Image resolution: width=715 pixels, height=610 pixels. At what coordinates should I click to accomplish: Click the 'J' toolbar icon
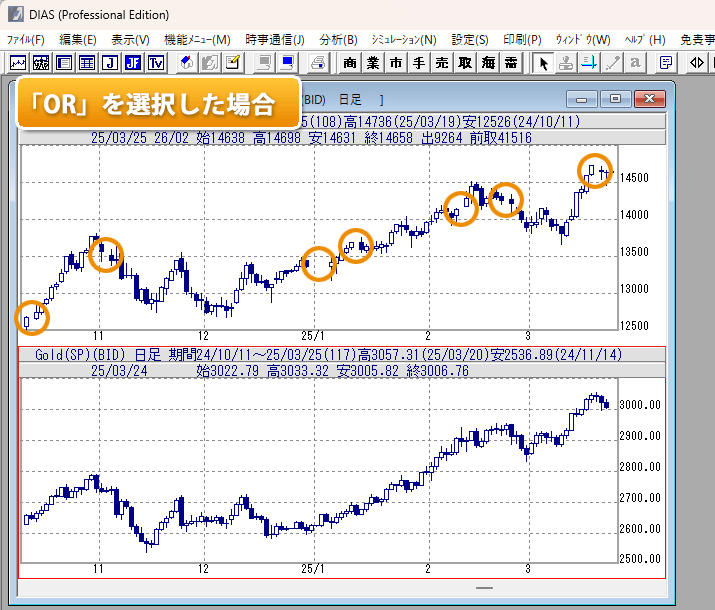pyautogui.click(x=109, y=63)
